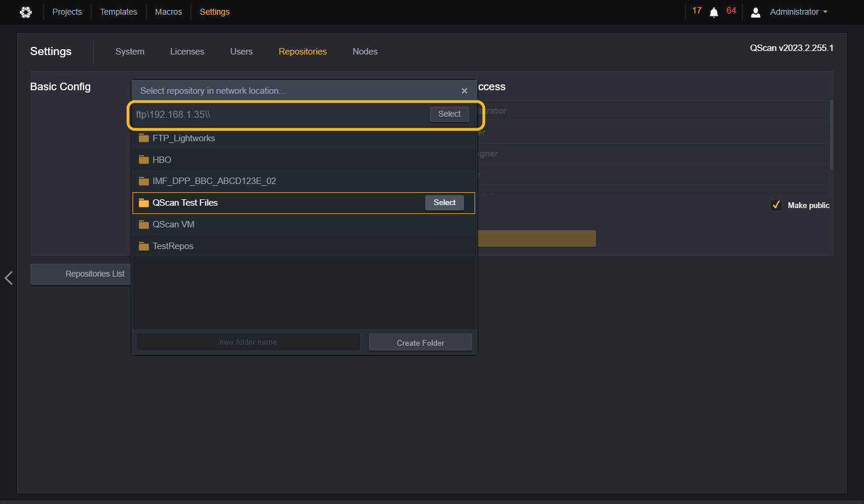The height and width of the screenshot is (504, 864).
Task: Switch to the Nodes tab
Action: [365, 52]
